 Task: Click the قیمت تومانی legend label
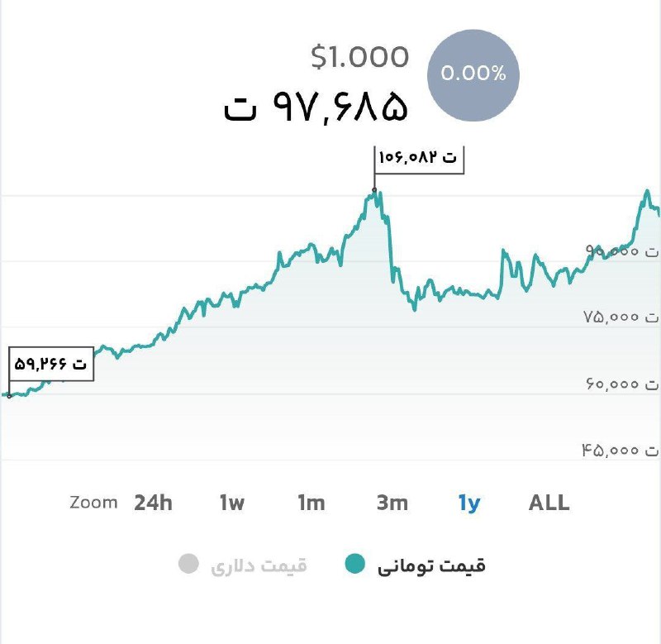coord(431,566)
